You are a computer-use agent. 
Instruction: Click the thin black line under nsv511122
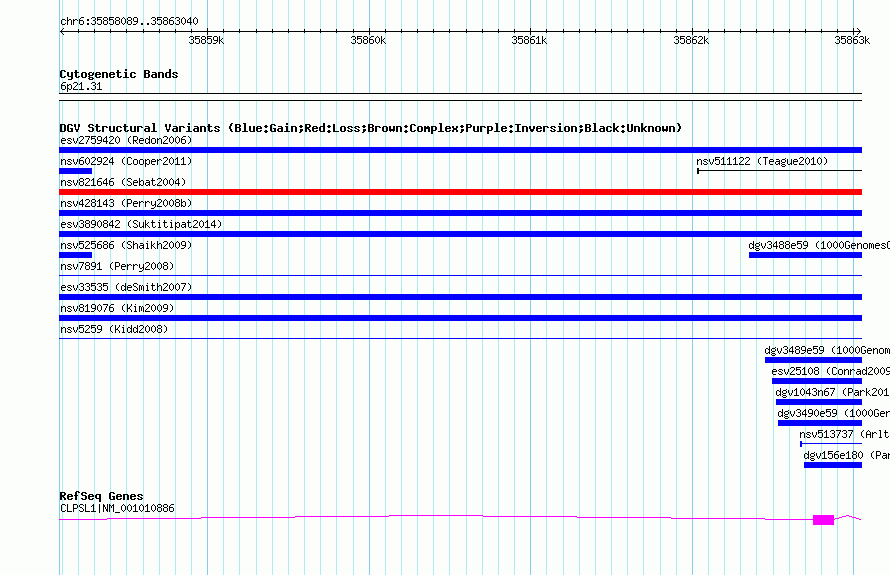click(x=779, y=170)
